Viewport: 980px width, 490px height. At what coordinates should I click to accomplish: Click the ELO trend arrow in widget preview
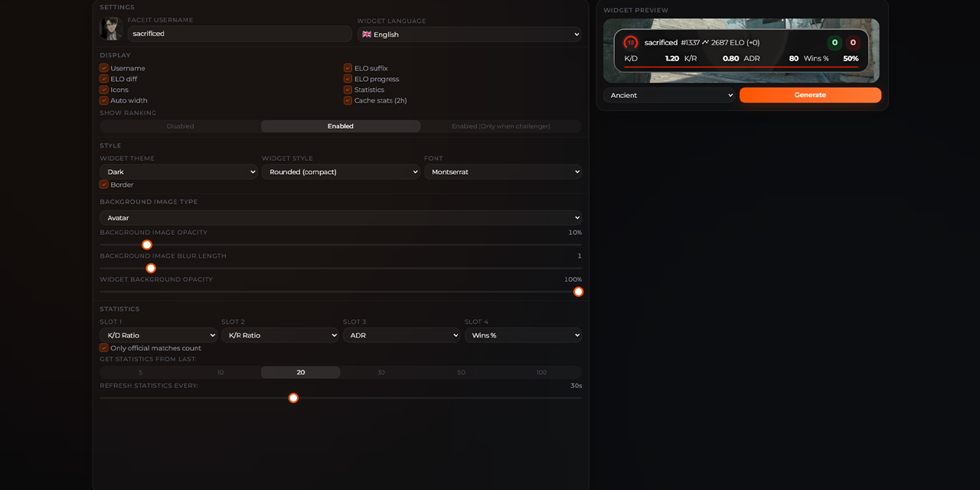pyautogui.click(x=705, y=42)
